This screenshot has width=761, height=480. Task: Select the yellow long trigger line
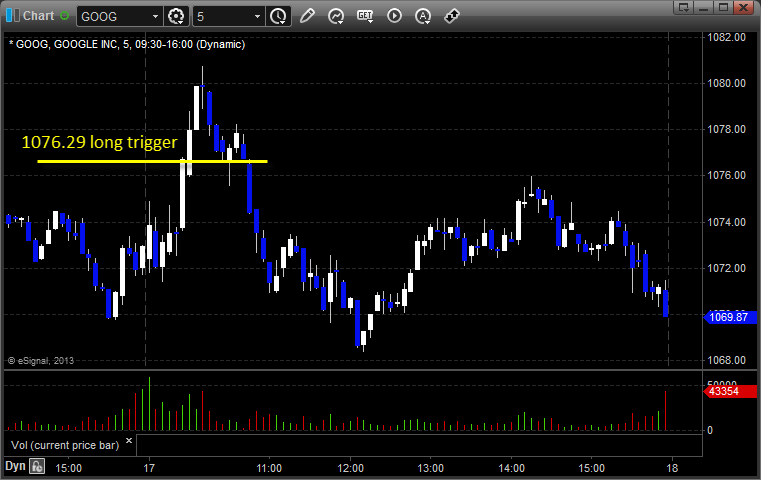coord(152,161)
